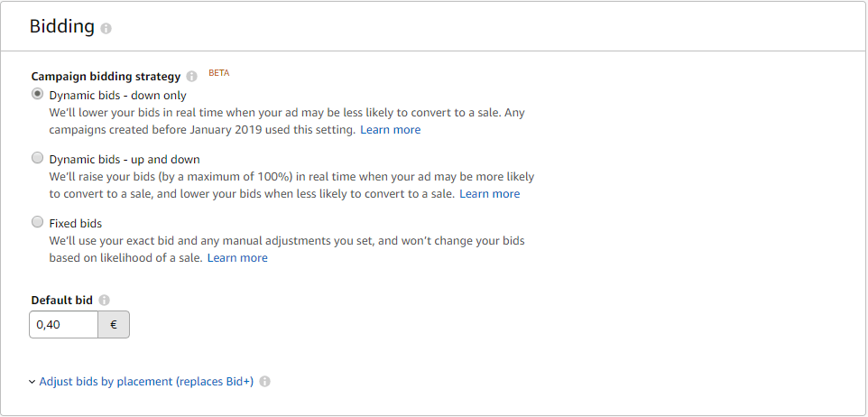The height and width of the screenshot is (417, 868).
Task: Focus the Default bid amount field
Action: [x=63, y=325]
